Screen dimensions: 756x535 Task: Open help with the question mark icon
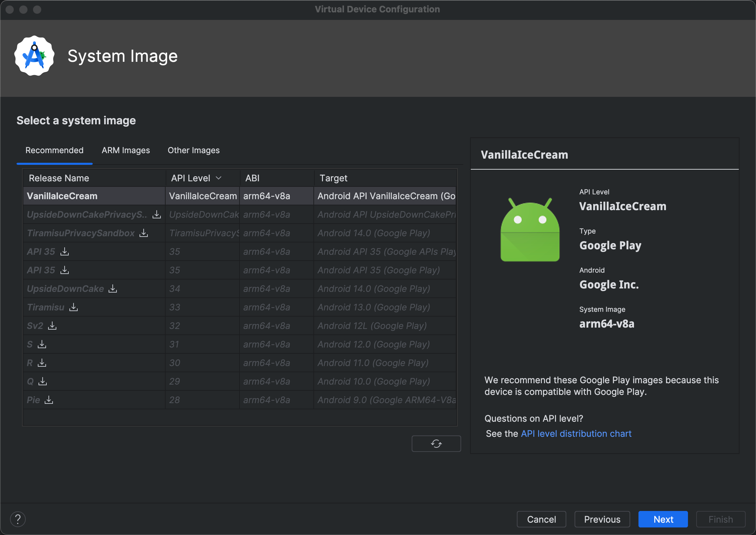pos(18,519)
